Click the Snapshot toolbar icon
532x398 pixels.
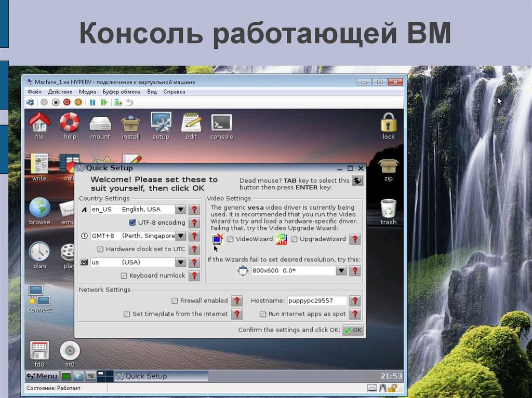118,102
